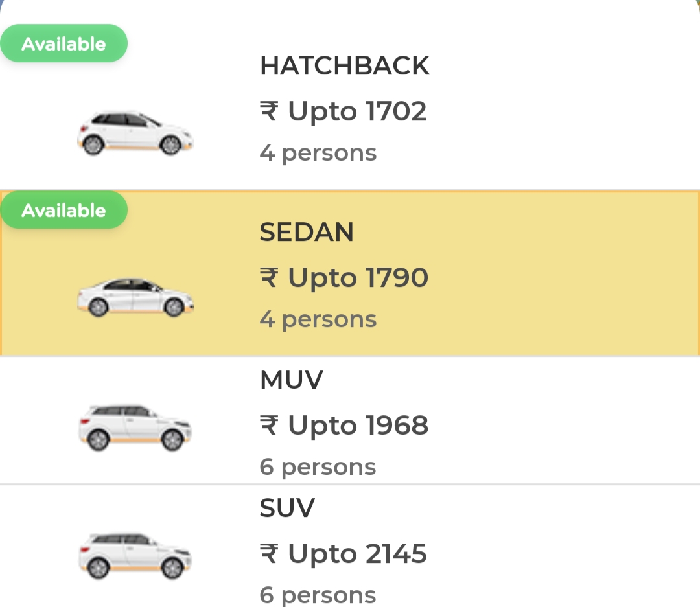
Task: Tap 6 persons under the MUV
Action: point(318,467)
